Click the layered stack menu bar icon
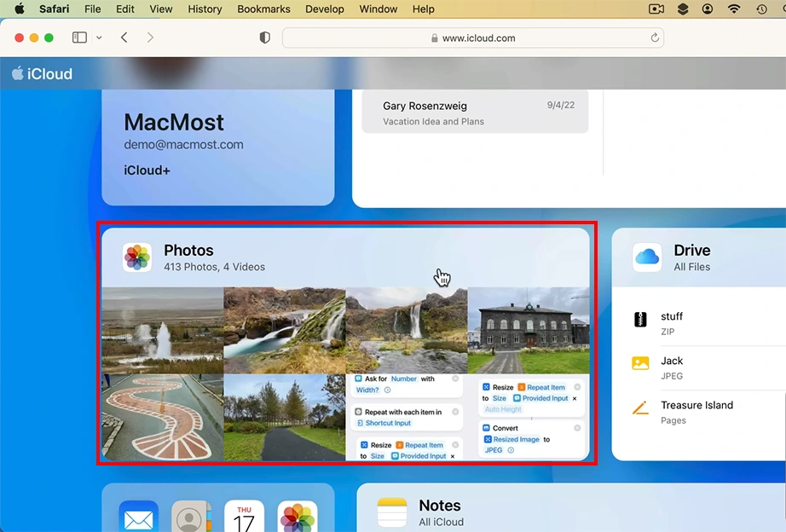This screenshot has width=786, height=532. [683, 9]
